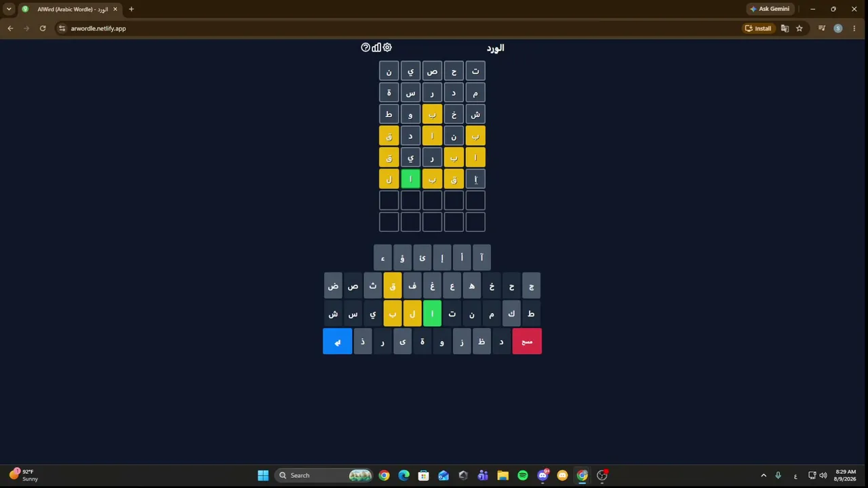Tap the إ key

tap(442, 258)
